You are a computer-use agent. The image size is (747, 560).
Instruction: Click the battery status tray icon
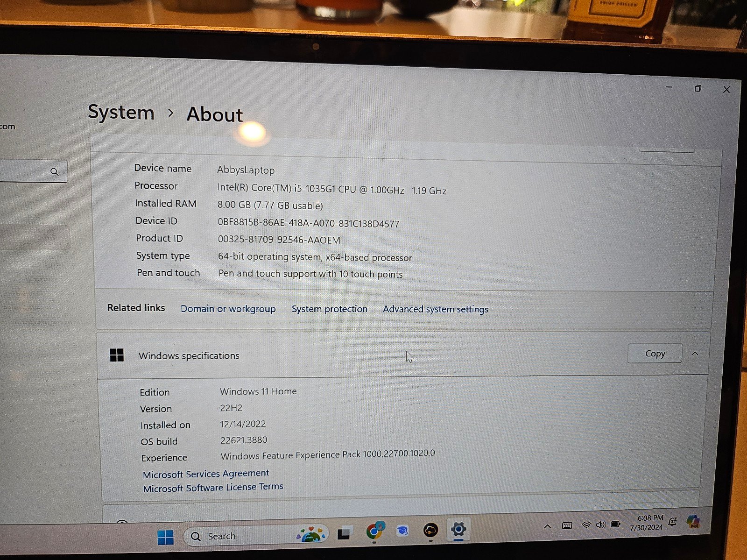click(x=616, y=524)
